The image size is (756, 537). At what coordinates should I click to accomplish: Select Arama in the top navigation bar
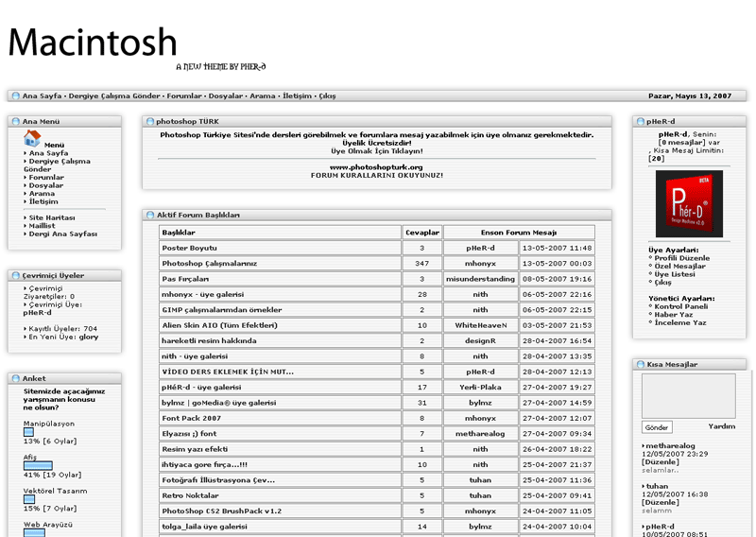click(x=263, y=96)
